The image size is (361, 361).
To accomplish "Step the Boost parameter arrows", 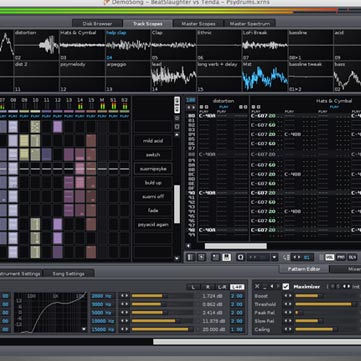I will pos(287,296).
